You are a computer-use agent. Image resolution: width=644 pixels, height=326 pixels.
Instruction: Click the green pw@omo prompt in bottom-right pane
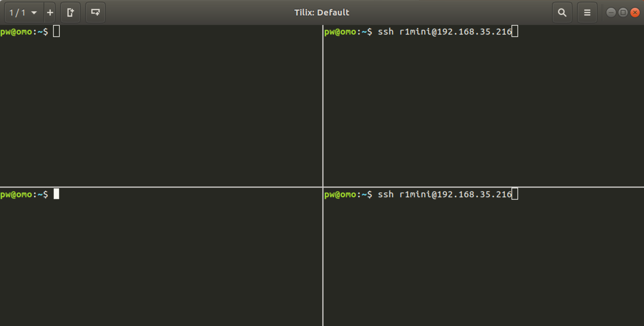click(340, 194)
